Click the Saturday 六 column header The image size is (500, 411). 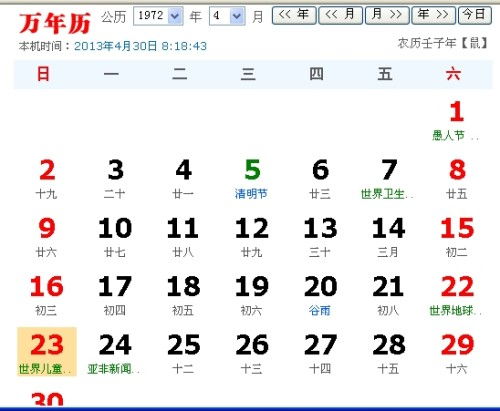point(453,74)
